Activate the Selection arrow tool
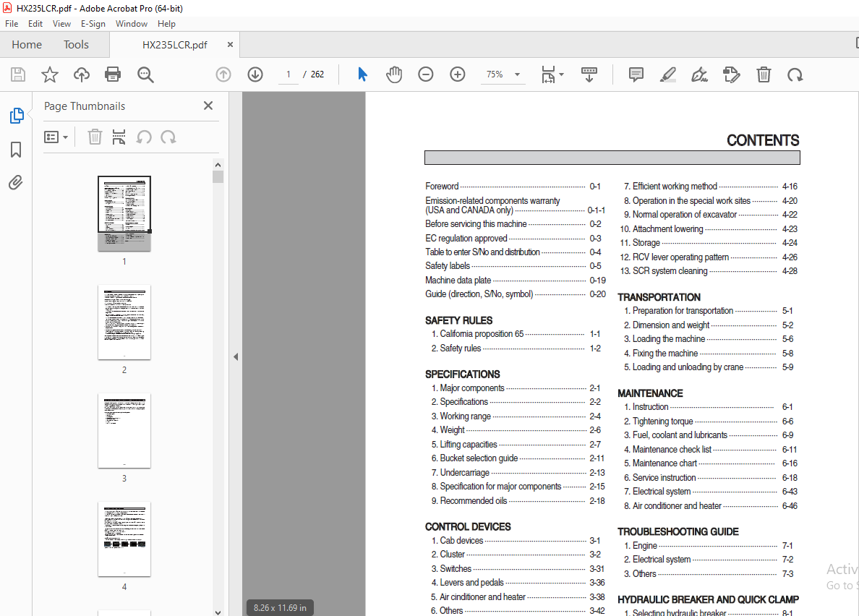Viewport: 859px width, 616px height. [362, 74]
